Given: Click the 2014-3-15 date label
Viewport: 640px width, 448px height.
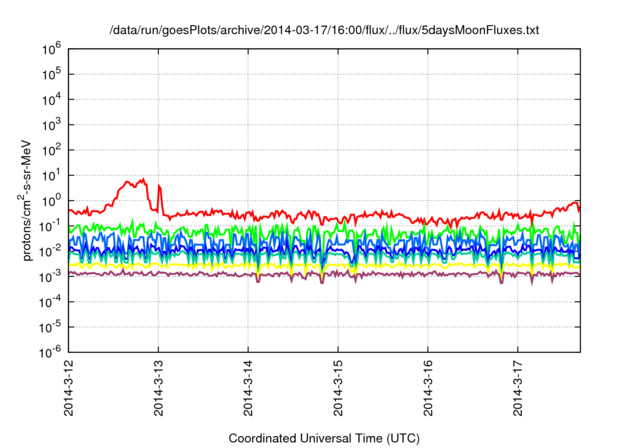Looking at the screenshot, I should tap(338, 388).
